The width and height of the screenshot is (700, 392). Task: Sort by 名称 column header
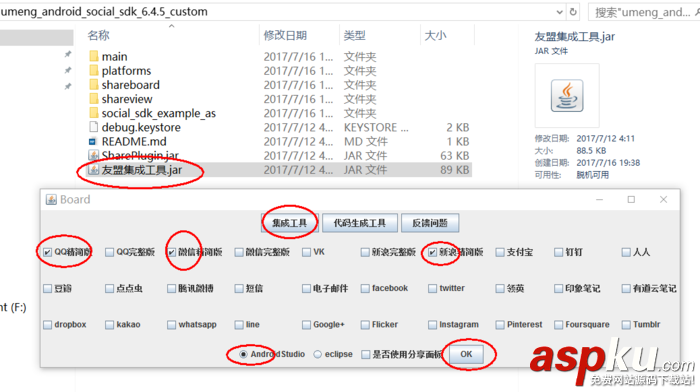[99, 35]
